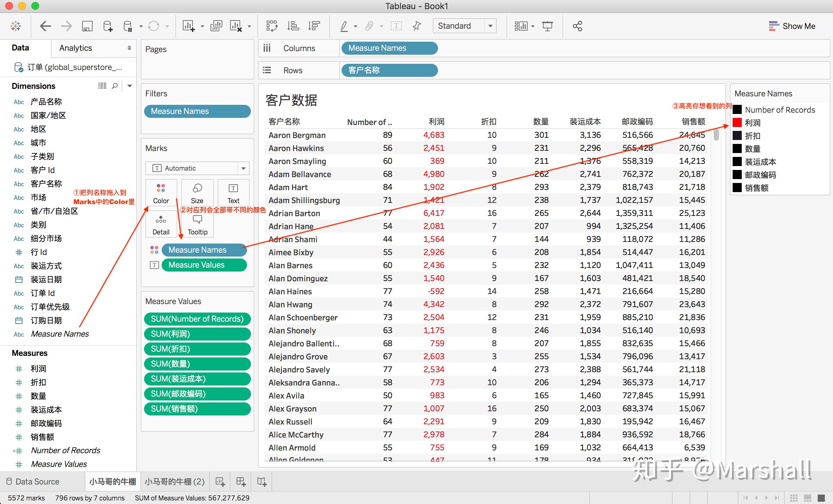Image resolution: width=833 pixels, height=504 pixels.
Task: Click the Share workbook icon
Action: click(577, 26)
